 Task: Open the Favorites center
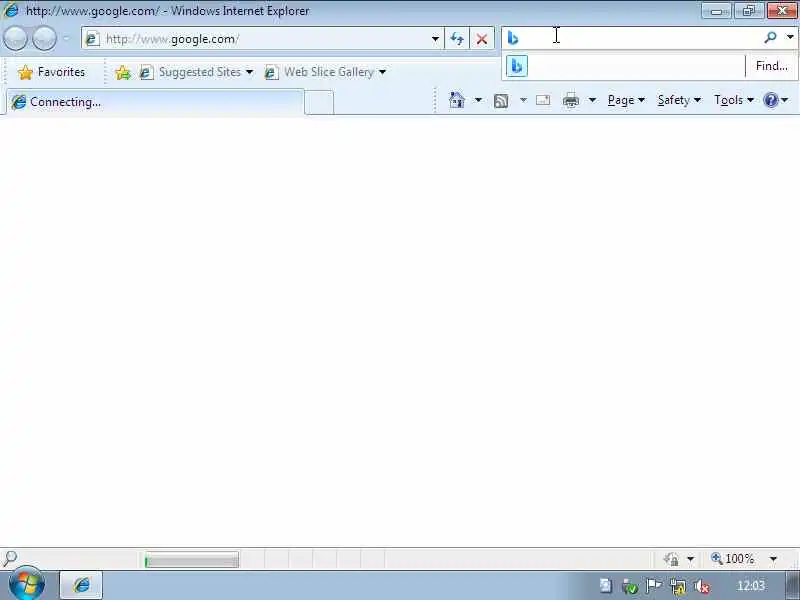52,72
